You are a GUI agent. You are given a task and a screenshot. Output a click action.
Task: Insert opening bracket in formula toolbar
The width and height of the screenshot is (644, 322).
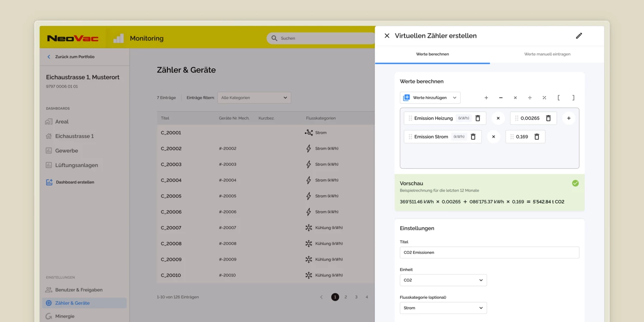[559, 98]
